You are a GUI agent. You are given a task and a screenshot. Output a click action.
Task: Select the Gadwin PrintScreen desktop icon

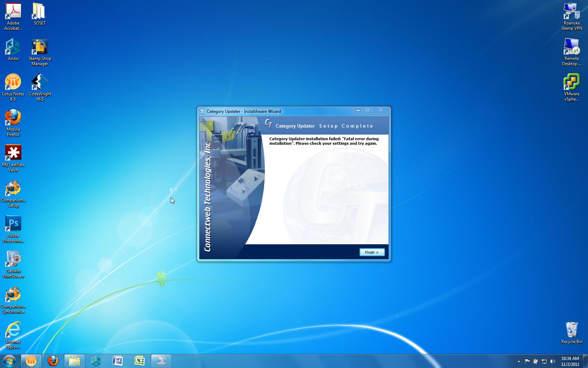(13, 264)
